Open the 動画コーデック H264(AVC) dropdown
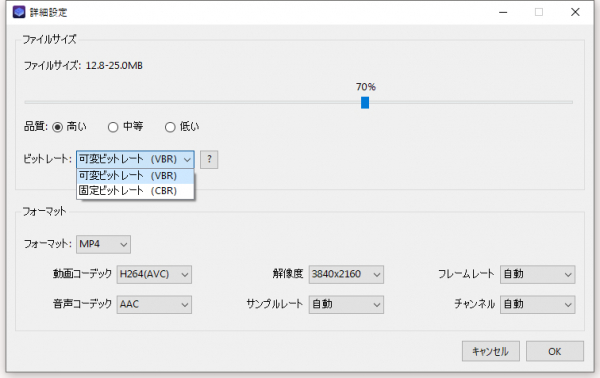 (x=154, y=274)
